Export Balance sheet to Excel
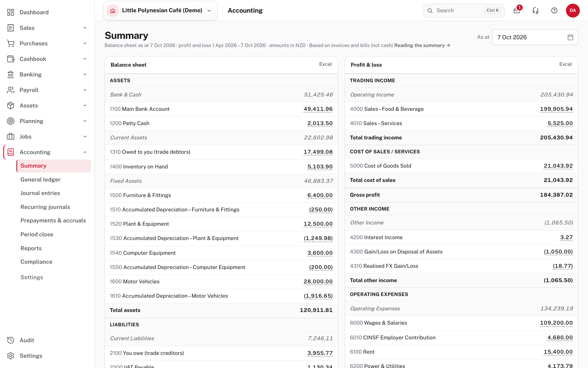 (x=325, y=64)
